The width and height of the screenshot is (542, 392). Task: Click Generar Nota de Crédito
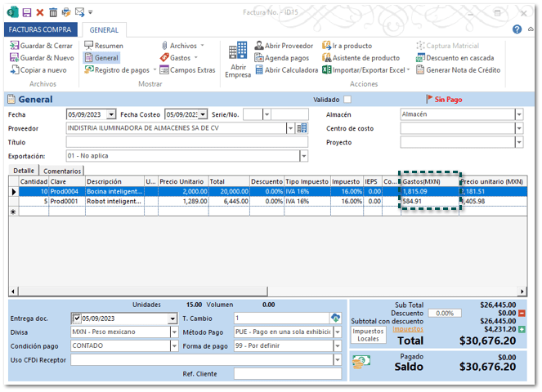coord(458,70)
